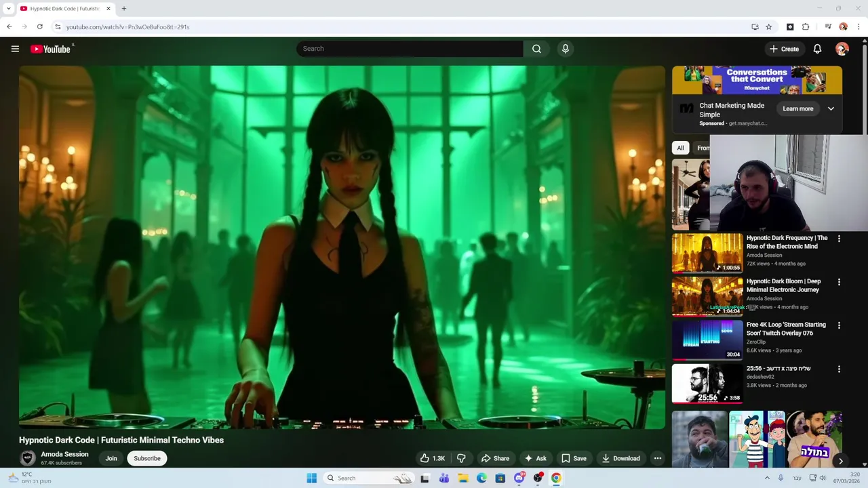Toggle system volume icon in tray
This screenshot has height=488, width=868.
click(x=823, y=478)
